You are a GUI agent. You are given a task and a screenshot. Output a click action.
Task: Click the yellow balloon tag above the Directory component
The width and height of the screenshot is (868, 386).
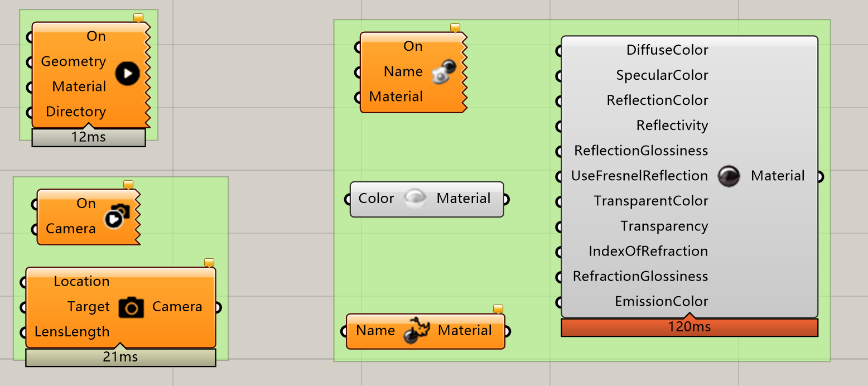click(139, 18)
